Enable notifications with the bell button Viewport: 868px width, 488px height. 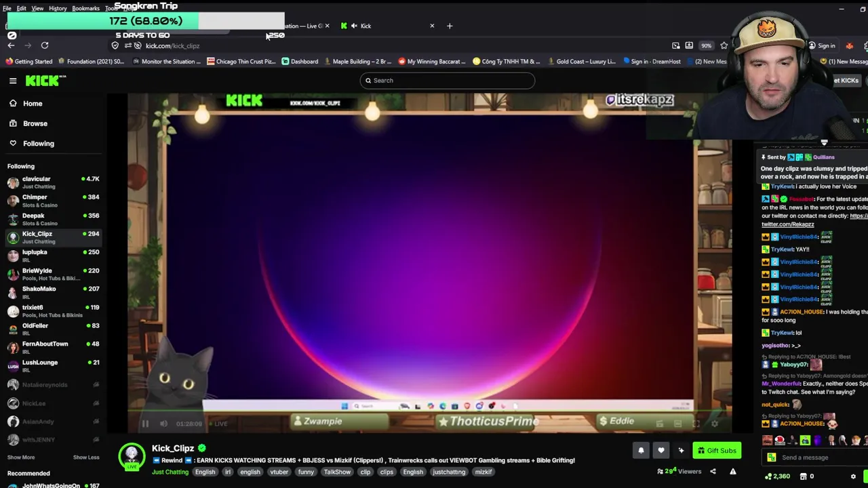(x=641, y=451)
